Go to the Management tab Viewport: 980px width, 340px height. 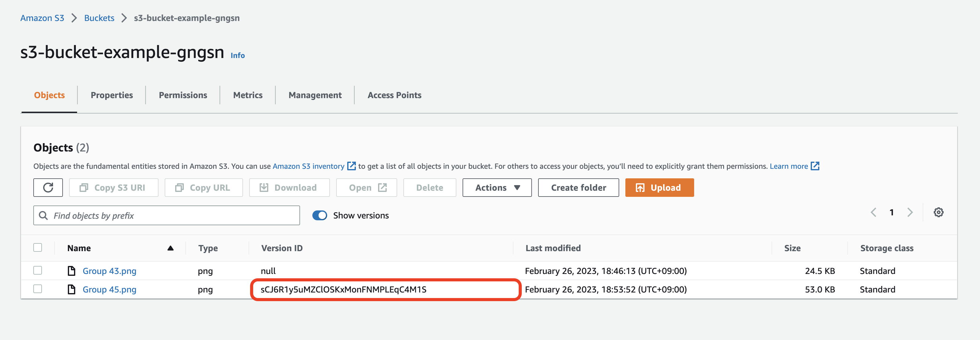pos(315,95)
